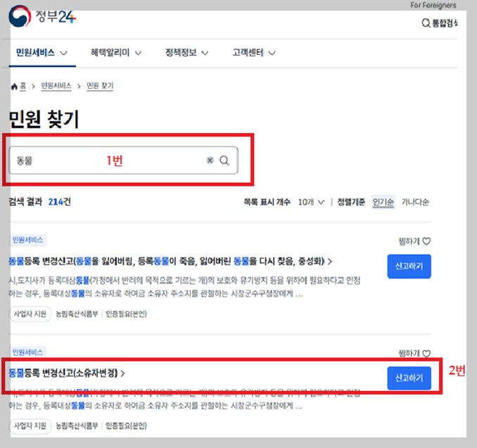Click the 검색 결과 214건 count text
The width and height of the screenshot is (477, 448).
(40, 202)
